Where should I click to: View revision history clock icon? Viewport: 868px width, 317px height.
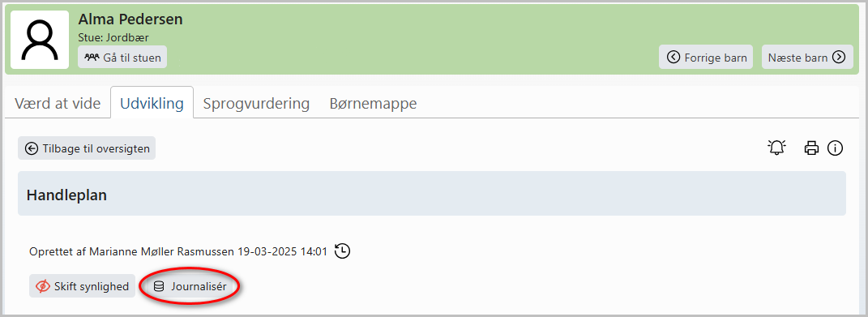pyautogui.click(x=343, y=251)
